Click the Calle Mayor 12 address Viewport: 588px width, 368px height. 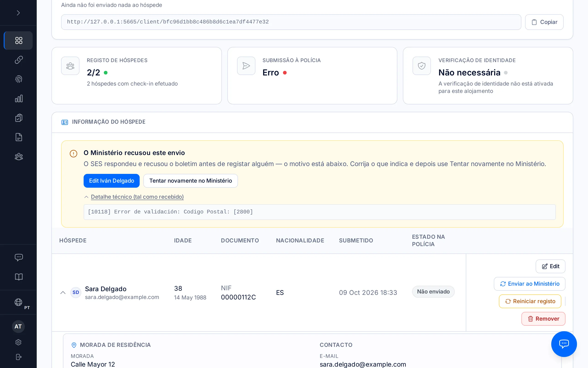(93, 364)
